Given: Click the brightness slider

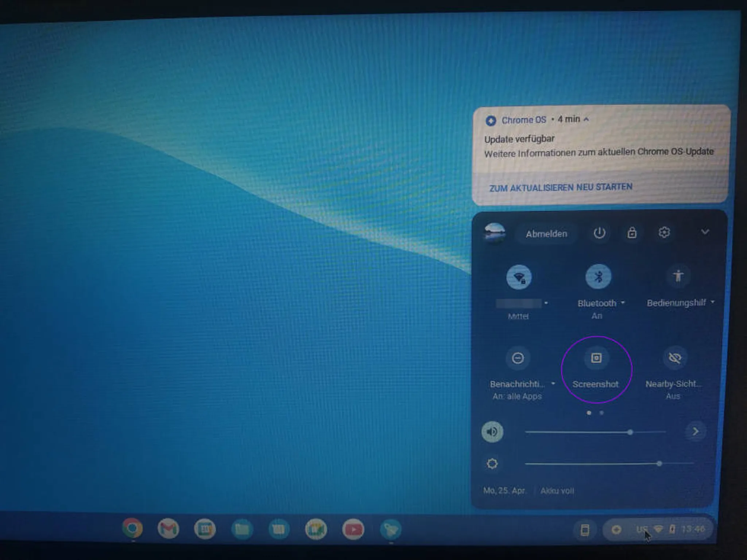Looking at the screenshot, I should click(609, 464).
